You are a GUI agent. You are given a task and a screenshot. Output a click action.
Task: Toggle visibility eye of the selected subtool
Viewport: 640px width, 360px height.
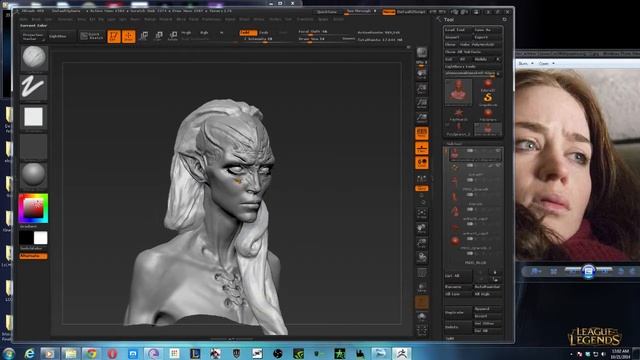[498, 151]
